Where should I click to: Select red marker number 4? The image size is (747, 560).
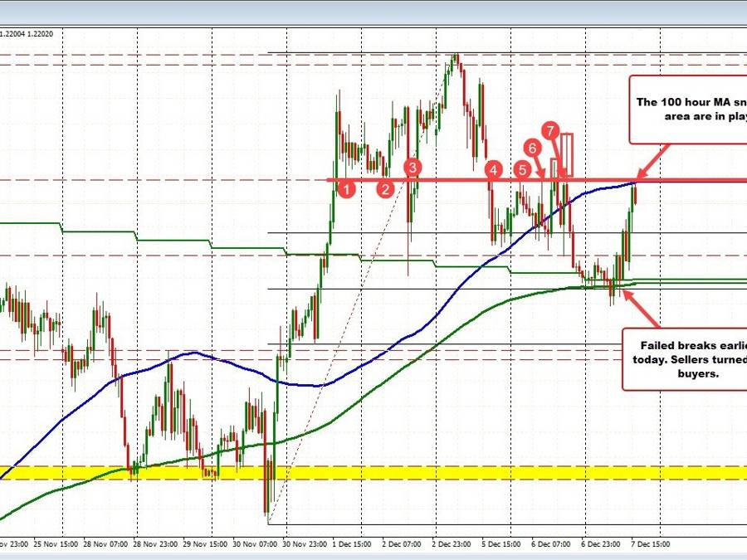tap(495, 169)
